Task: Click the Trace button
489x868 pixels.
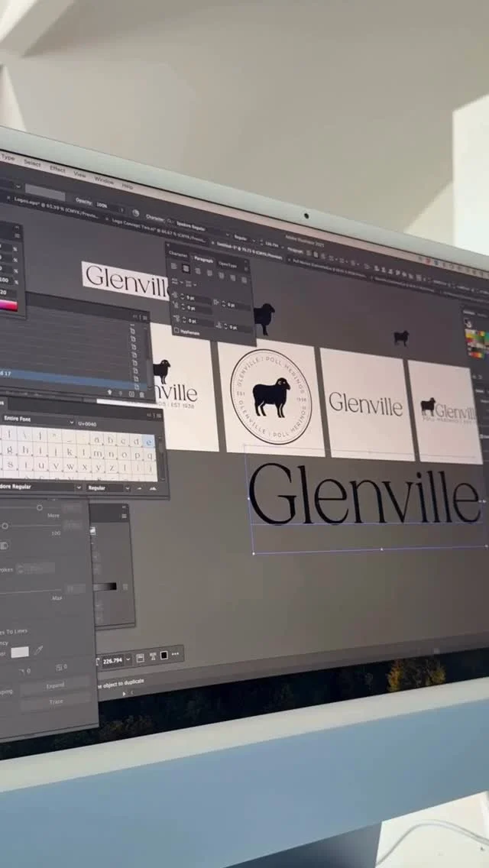Action: tap(56, 702)
